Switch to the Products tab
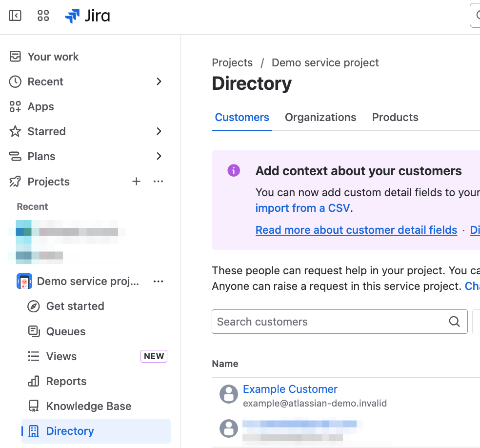Screen dimensions: 480x448 395,117
